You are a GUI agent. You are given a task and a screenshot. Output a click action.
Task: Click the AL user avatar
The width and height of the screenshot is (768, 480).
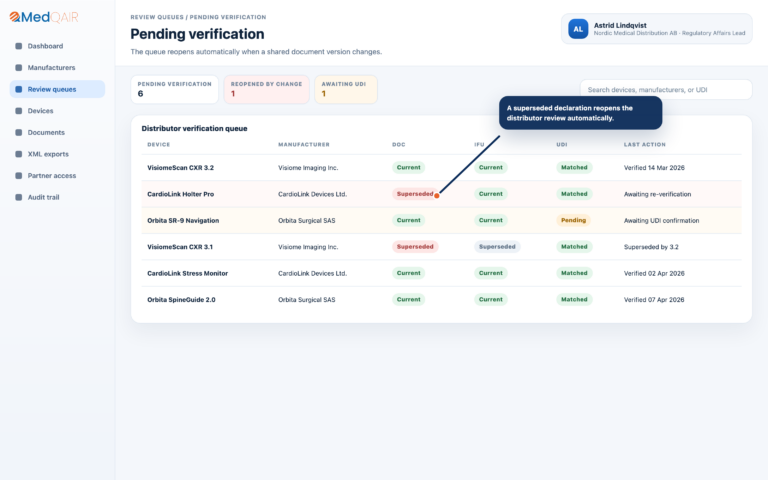578,29
